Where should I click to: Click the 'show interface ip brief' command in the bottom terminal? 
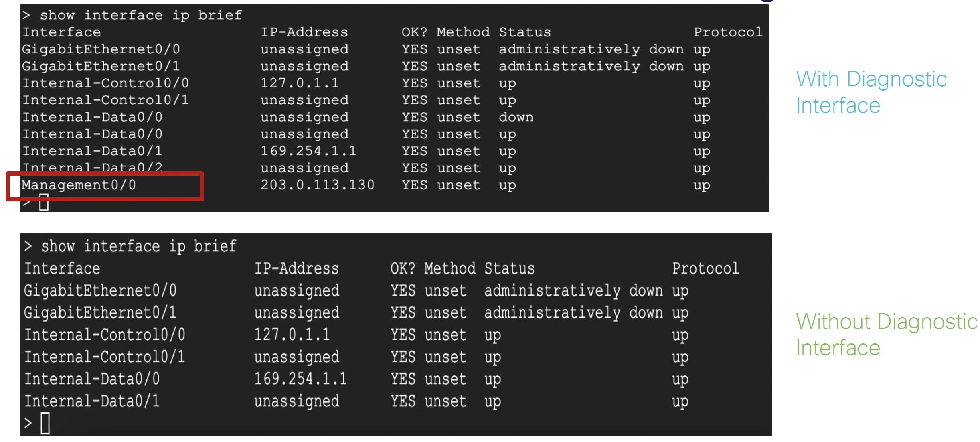pos(139,246)
